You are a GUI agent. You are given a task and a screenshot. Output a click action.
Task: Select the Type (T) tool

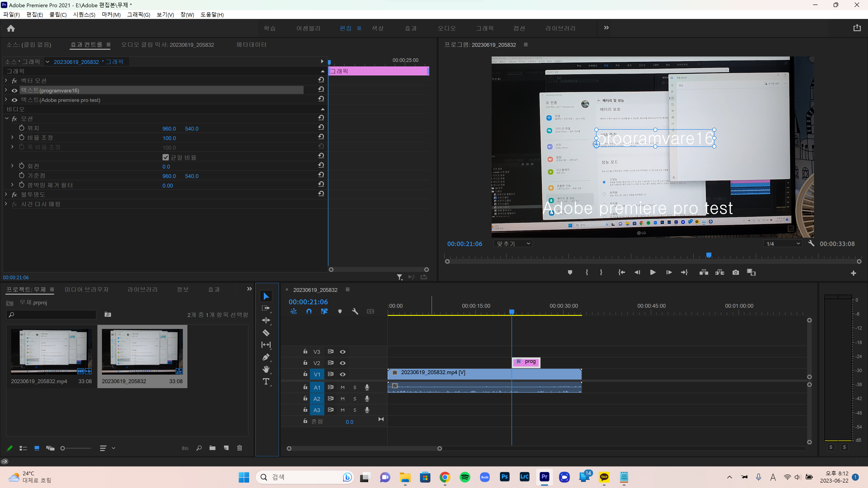266,382
